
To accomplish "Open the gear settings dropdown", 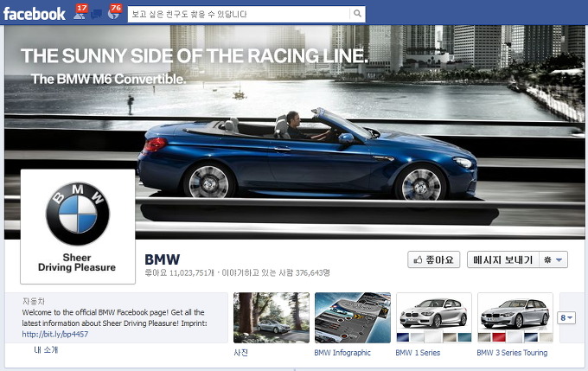I will tap(553, 259).
